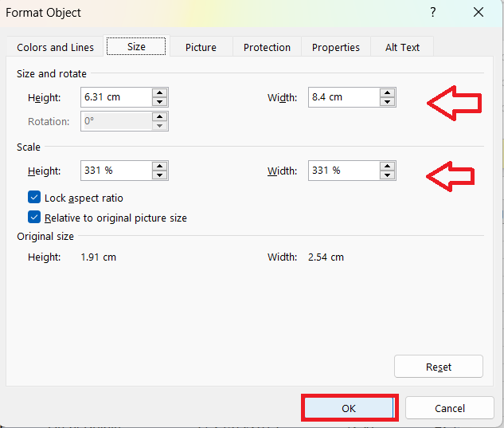Click the Scale Height field showing 331 %

(116, 171)
